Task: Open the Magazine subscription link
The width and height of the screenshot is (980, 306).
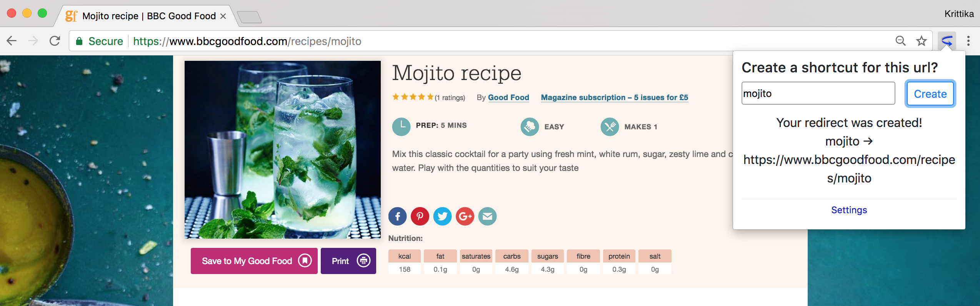Action: click(x=614, y=97)
